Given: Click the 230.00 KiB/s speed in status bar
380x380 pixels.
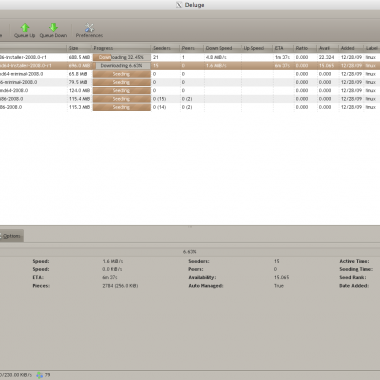Looking at the screenshot, I should point(16,375).
